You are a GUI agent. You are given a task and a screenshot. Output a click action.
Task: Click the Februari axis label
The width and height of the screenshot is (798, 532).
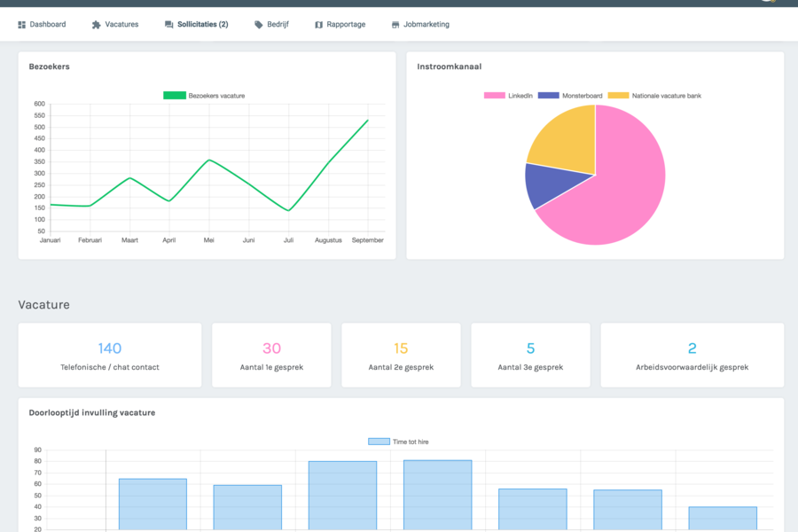pos(90,240)
